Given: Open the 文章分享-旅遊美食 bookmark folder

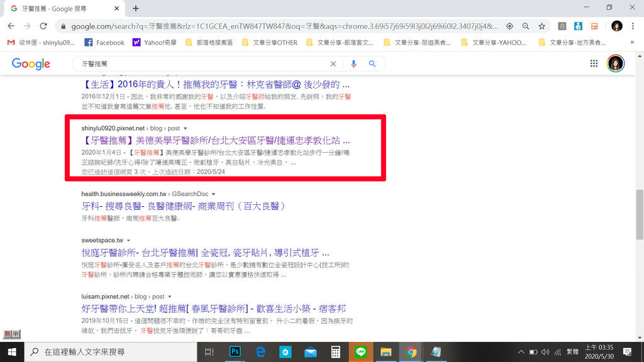Looking at the screenshot, I should [x=418, y=42].
